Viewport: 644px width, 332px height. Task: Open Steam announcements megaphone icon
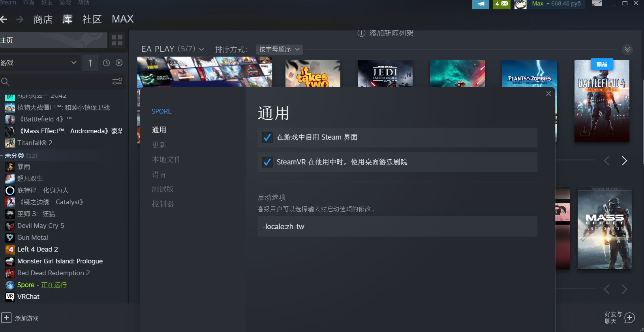tap(481, 4)
